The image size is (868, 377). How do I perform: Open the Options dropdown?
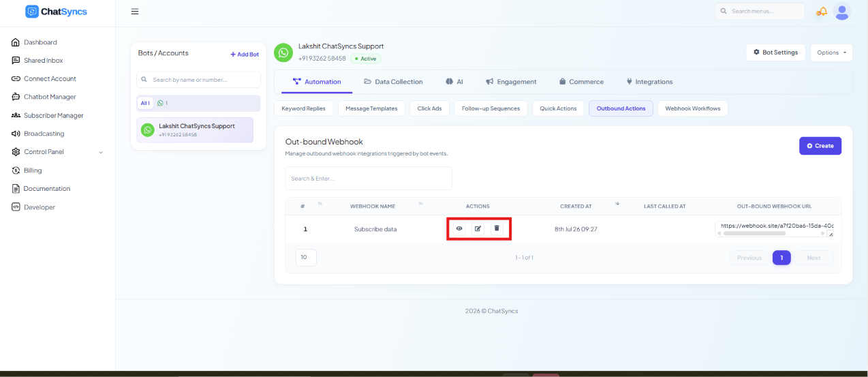[831, 52]
